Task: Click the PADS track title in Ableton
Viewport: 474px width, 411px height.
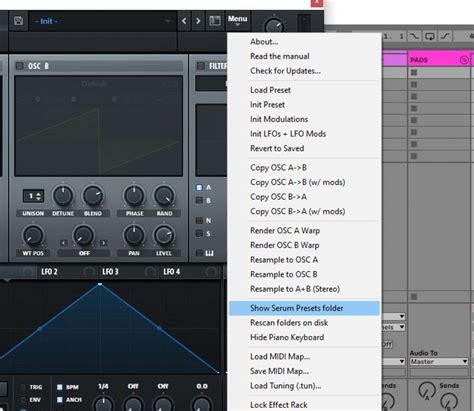Action: pyautogui.click(x=419, y=60)
